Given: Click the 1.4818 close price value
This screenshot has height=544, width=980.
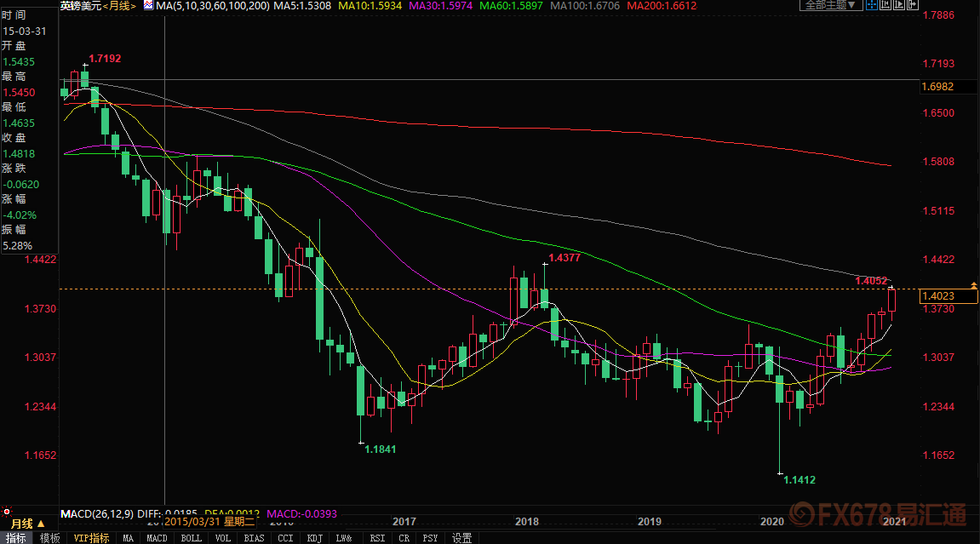Looking at the screenshot, I should click(19, 153).
